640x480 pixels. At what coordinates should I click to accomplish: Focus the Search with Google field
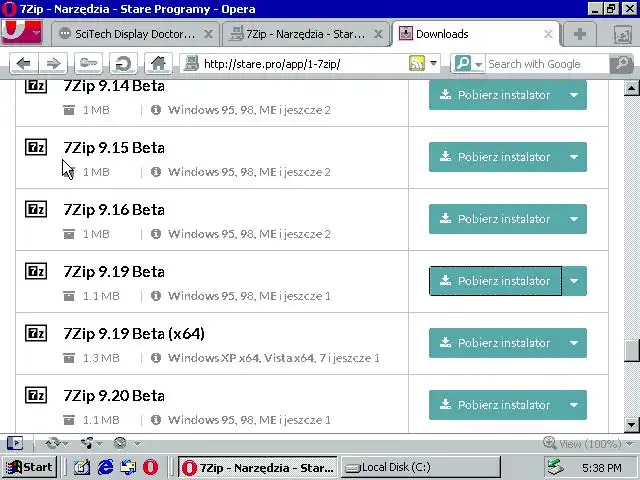[x=547, y=64]
